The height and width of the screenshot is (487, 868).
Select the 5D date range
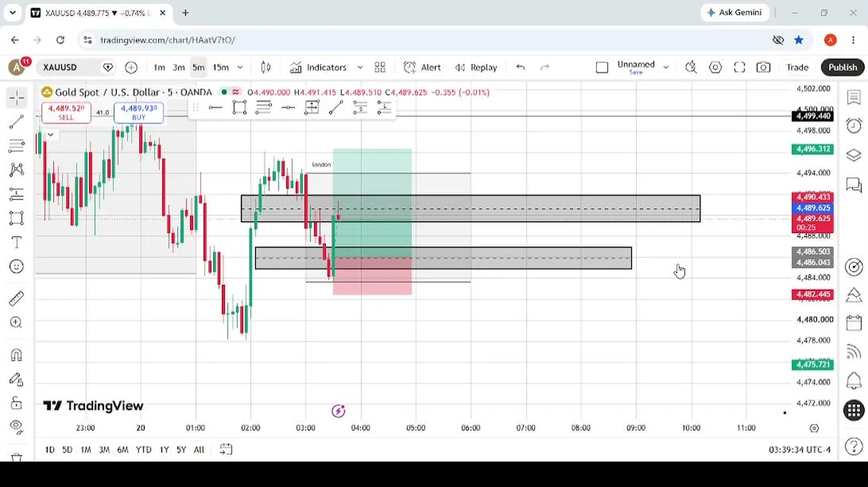(67, 449)
